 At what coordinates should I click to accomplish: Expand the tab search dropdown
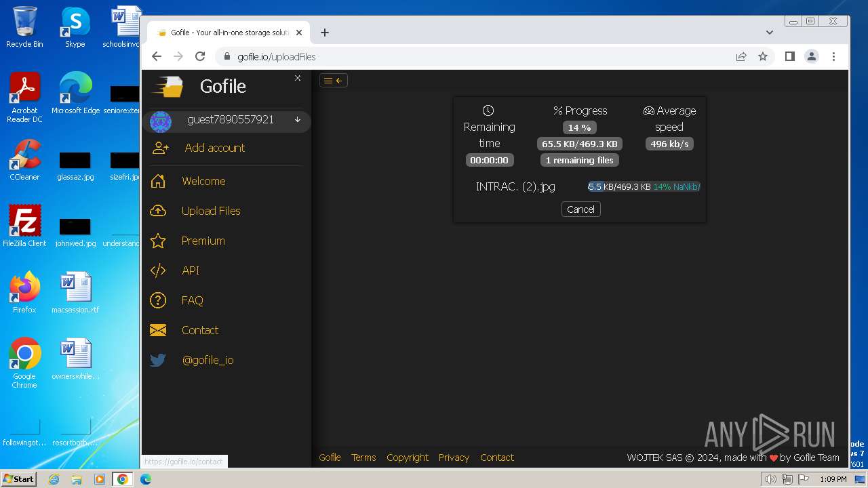pyautogui.click(x=770, y=33)
